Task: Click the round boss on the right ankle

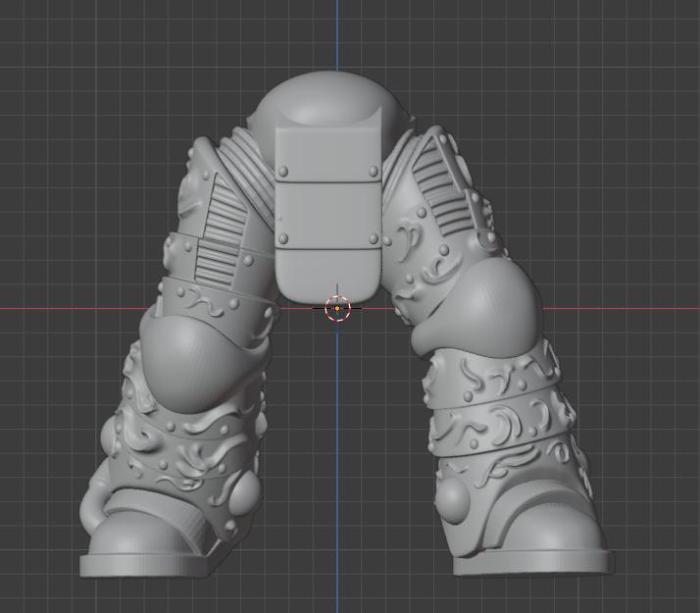Action: coord(452,500)
